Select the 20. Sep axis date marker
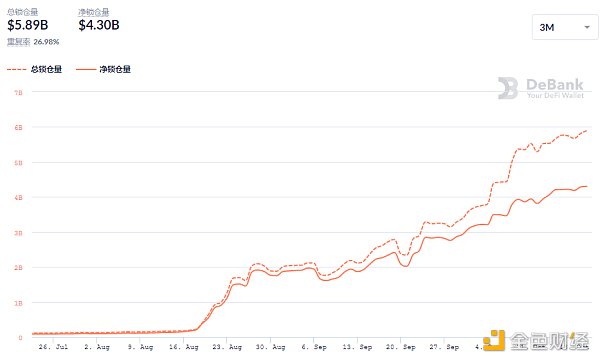The width and height of the screenshot is (600, 362). click(x=401, y=347)
